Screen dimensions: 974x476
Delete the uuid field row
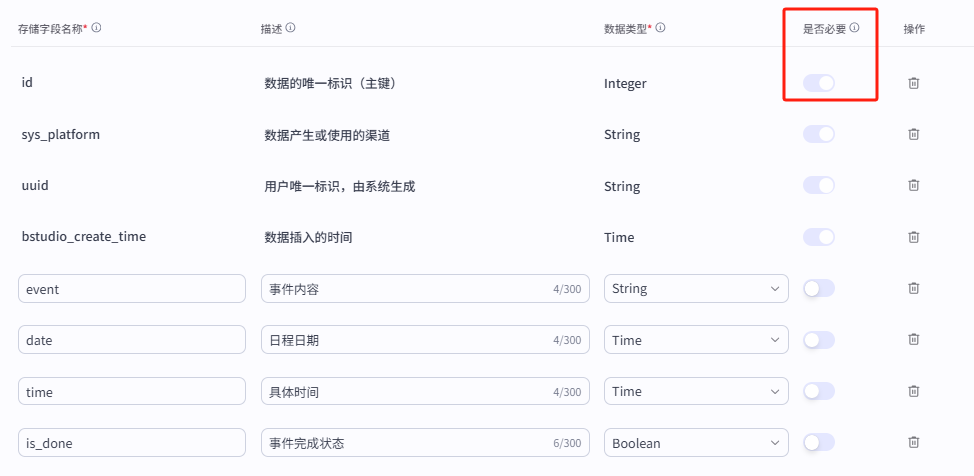(913, 185)
